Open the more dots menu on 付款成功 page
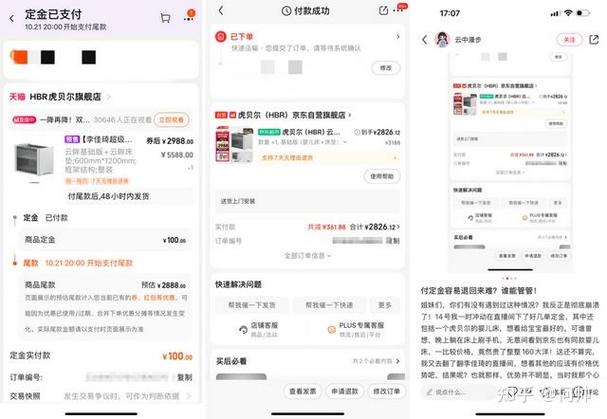Image resolution: width=607 pixels, height=419 pixels. (399, 10)
